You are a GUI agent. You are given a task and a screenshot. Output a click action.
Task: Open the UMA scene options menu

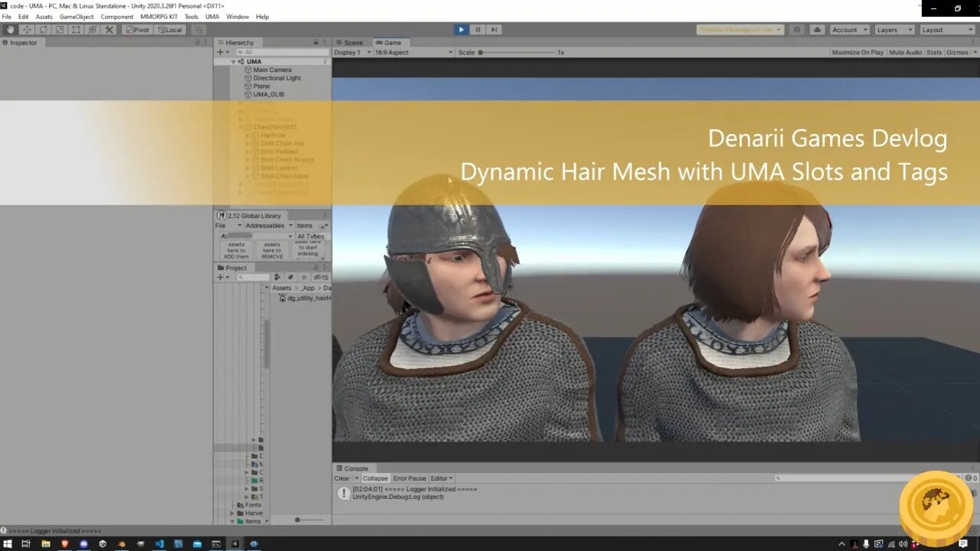click(325, 61)
